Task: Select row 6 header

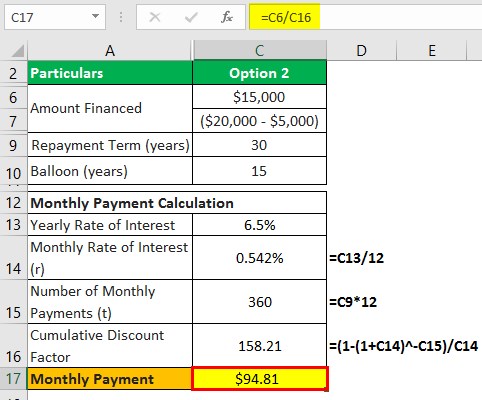Action: (x=13, y=97)
